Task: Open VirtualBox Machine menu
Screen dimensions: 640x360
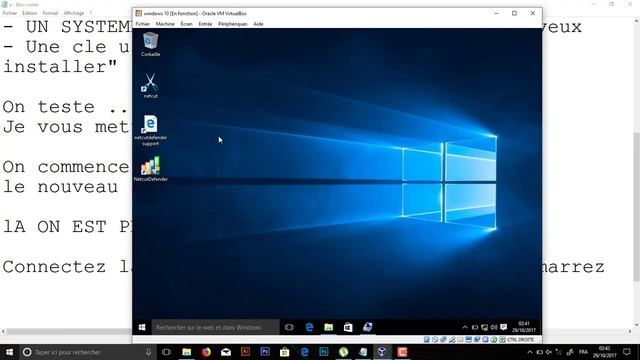Action: pyautogui.click(x=165, y=24)
